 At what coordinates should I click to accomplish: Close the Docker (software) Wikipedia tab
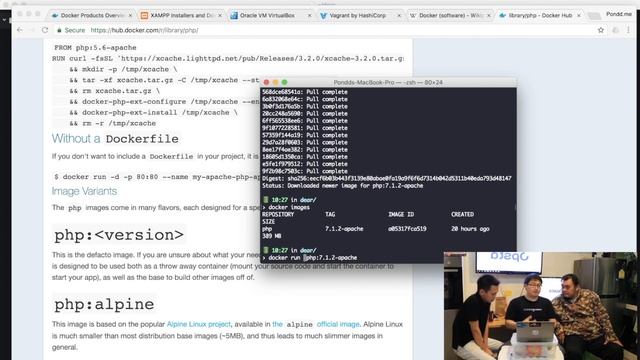489,16
